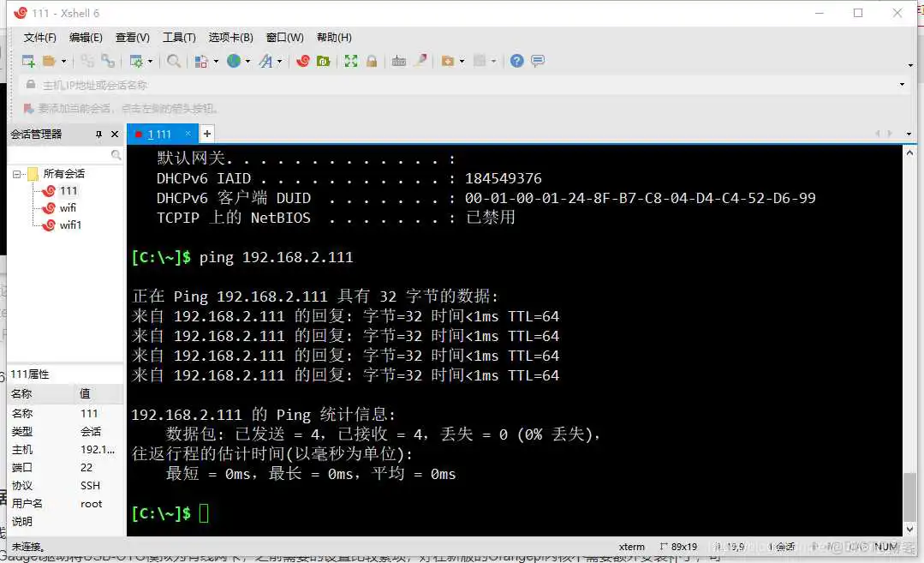Click the screen lock icon
Viewport: 924px width, 563px height.
coord(373,60)
